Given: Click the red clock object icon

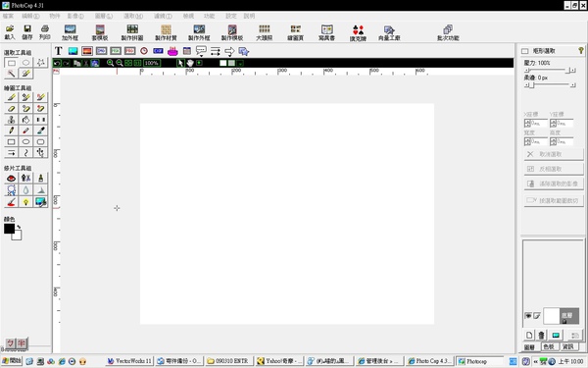Looking at the screenshot, I should tap(144, 51).
